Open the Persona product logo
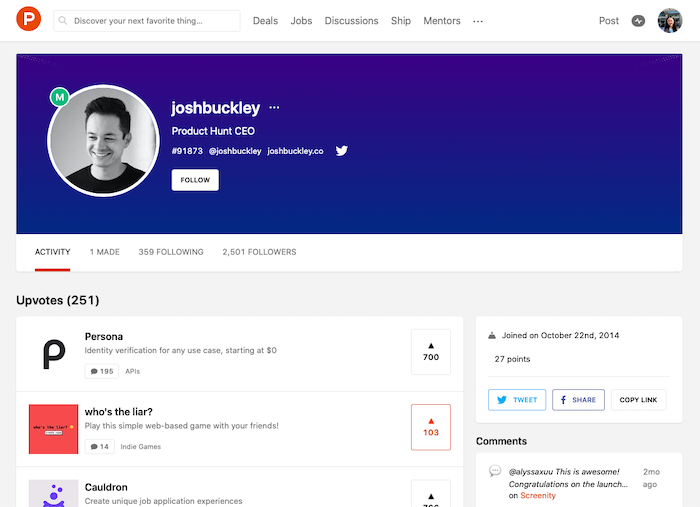 (54, 354)
